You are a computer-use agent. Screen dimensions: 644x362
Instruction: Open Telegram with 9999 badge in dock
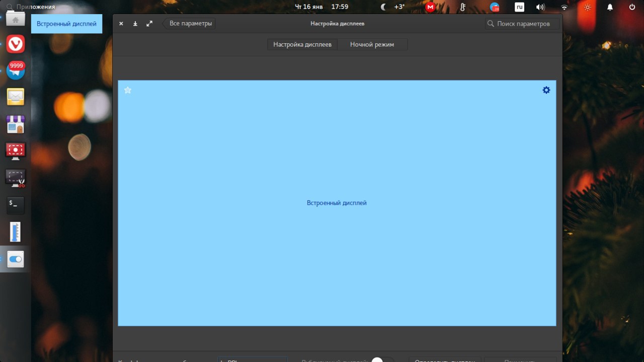pos(16,70)
